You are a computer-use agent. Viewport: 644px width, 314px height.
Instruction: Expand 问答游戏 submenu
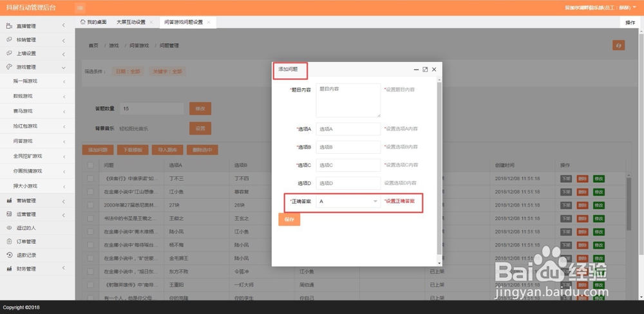[64, 142]
